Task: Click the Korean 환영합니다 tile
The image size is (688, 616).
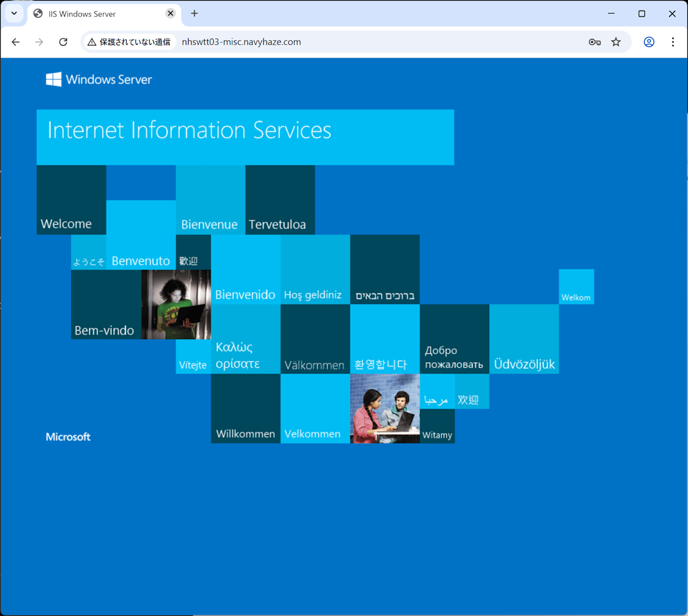Action: (x=385, y=339)
